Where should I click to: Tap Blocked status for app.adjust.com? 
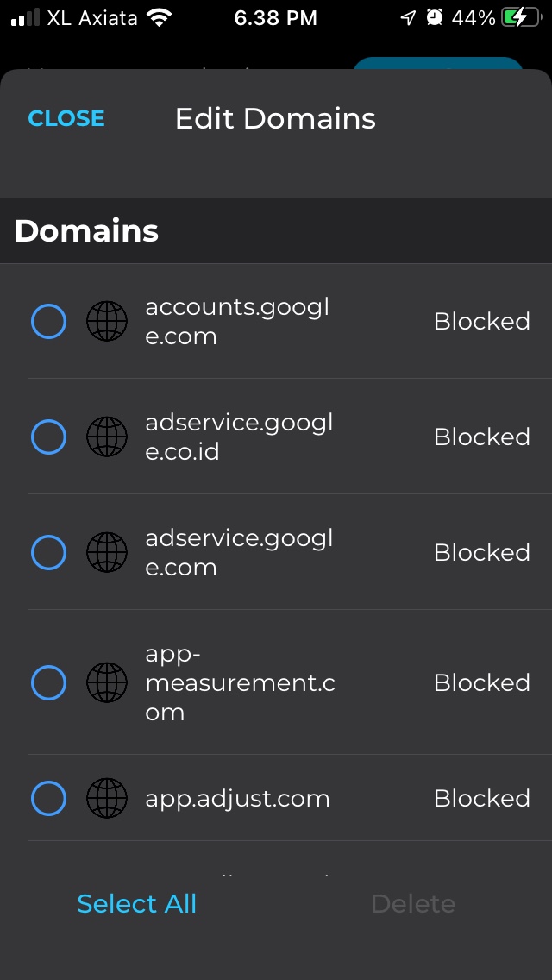click(x=481, y=798)
